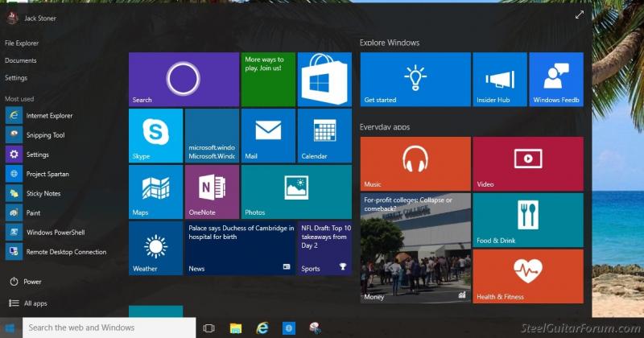
Task: Open the Mail tile
Action: [268, 135]
